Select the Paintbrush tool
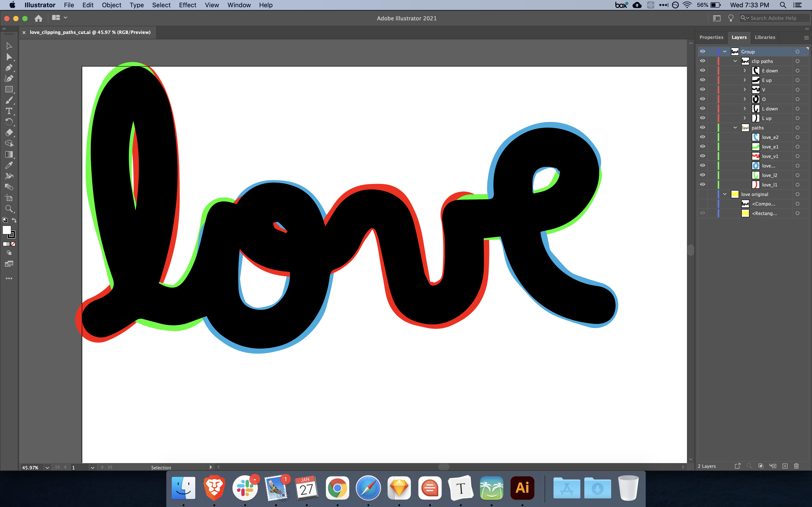Screen dimensions: 812x507 click(9, 100)
